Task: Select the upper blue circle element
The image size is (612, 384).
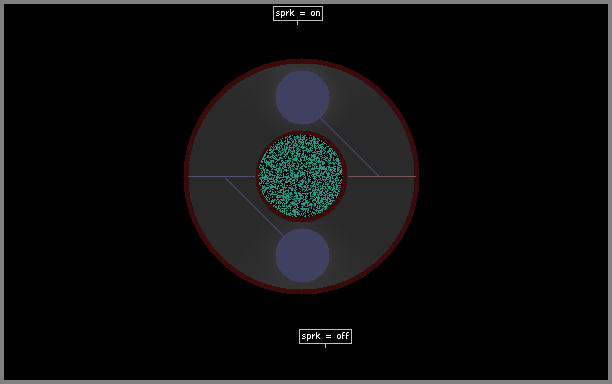Action: 302,97
